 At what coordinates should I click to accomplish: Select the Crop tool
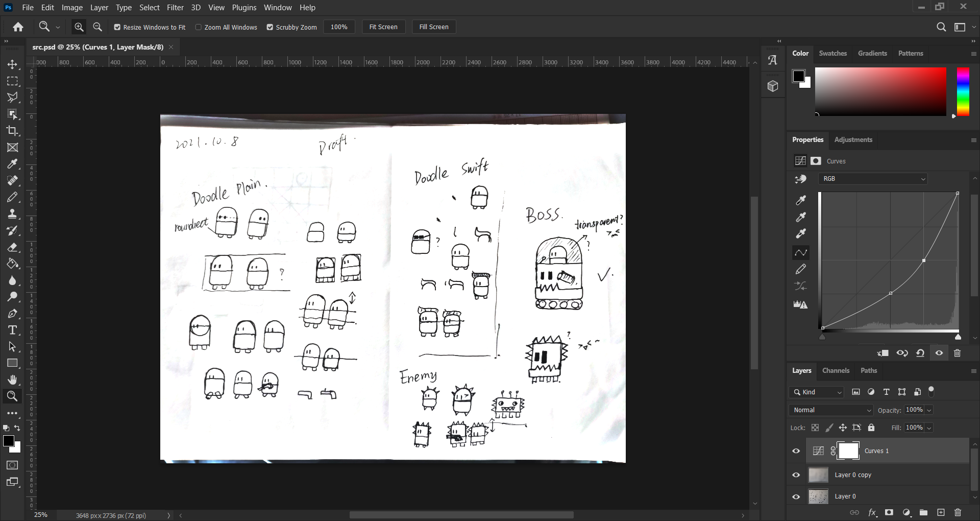point(12,131)
